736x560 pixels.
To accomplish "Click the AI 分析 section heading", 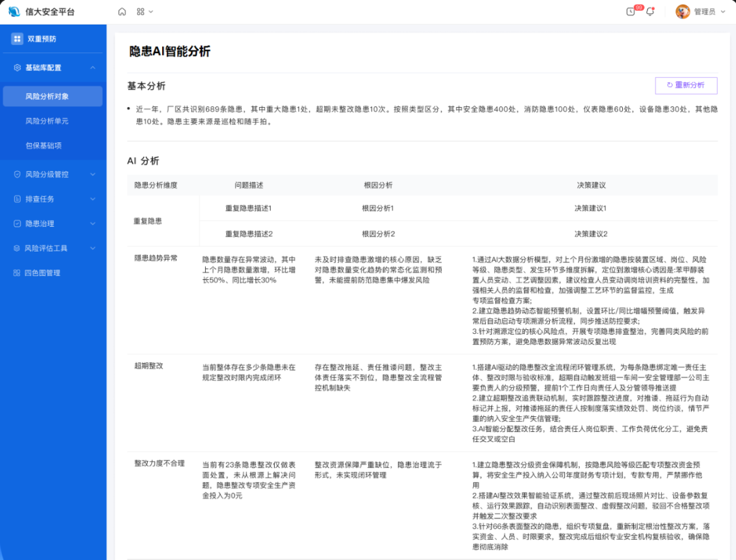I will pyautogui.click(x=143, y=161).
